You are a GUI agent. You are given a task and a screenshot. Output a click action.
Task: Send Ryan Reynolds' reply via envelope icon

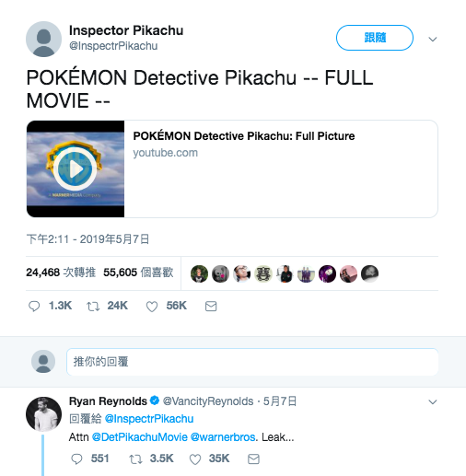(253, 459)
